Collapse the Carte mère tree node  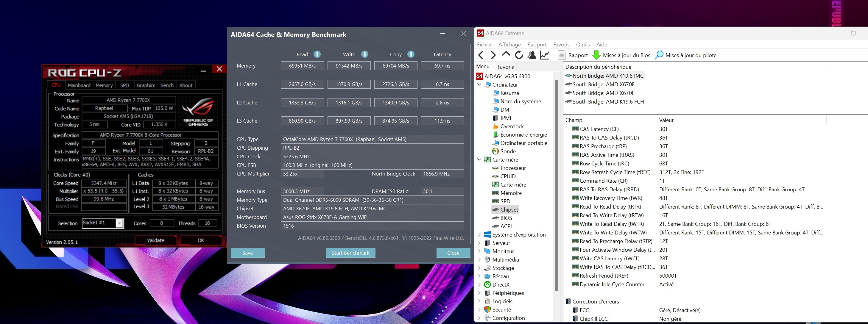(x=479, y=160)
